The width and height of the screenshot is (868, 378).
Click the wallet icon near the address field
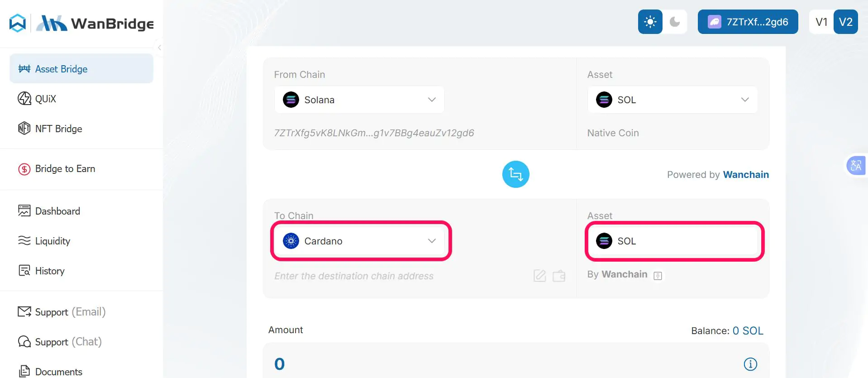coord(559,276)
